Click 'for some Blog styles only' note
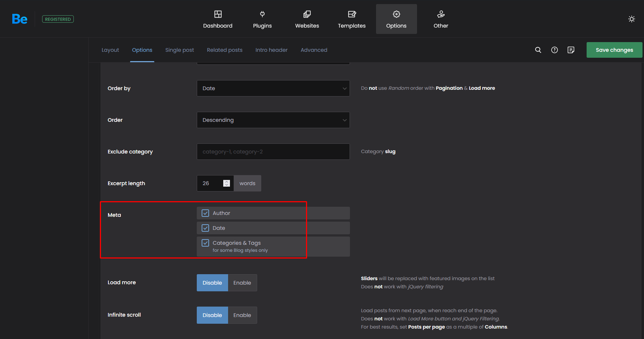This screenshot has width=644, height=339. click(240, 250)
